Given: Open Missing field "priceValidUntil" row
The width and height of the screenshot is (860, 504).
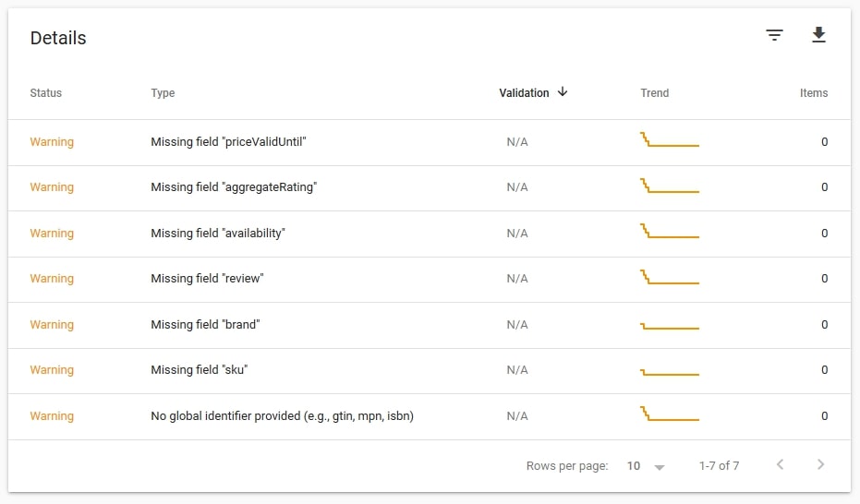Looking at the screenshot, I should click(228, 142).
